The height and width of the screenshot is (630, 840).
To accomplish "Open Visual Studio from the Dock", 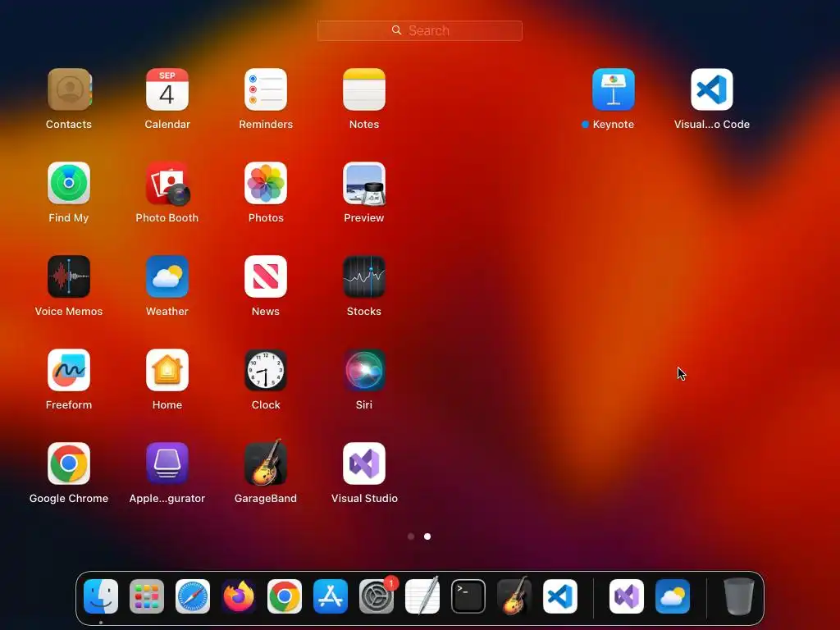I will (627, 596).
